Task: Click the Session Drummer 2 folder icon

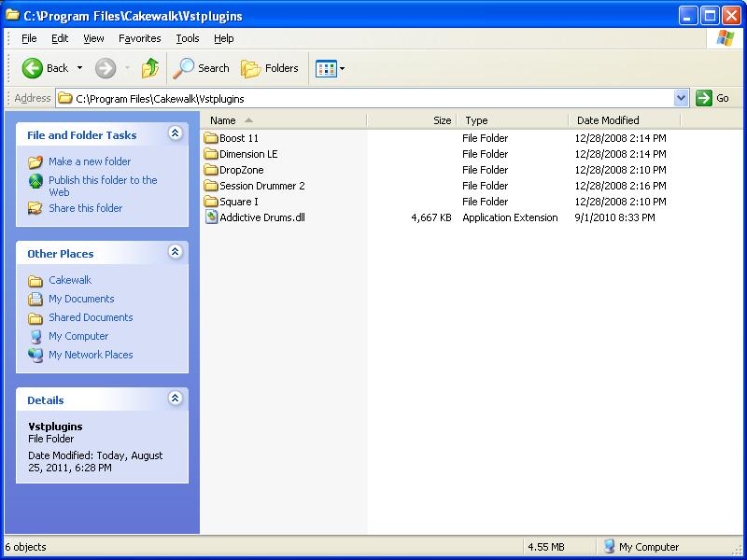Action: (211, 186)
